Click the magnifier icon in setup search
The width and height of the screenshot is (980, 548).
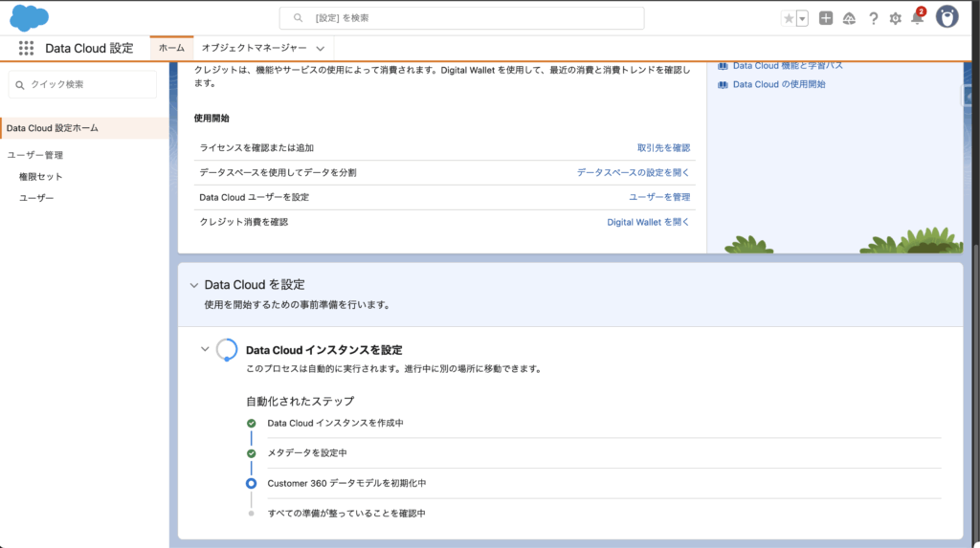point(299,18)
